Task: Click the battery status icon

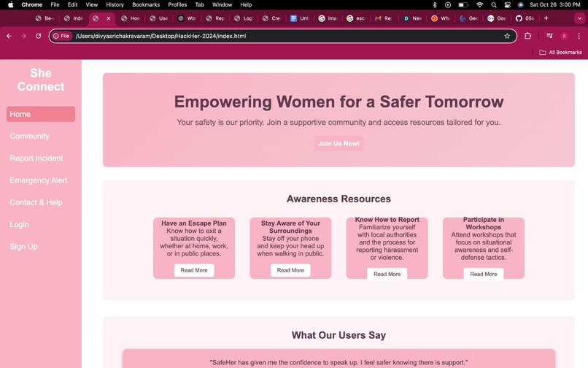Action: 463,4
